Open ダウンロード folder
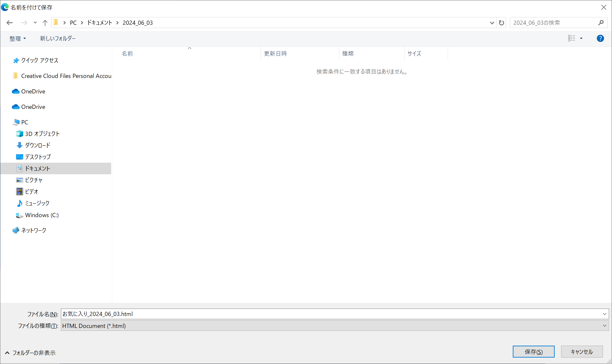 [38, 145]
